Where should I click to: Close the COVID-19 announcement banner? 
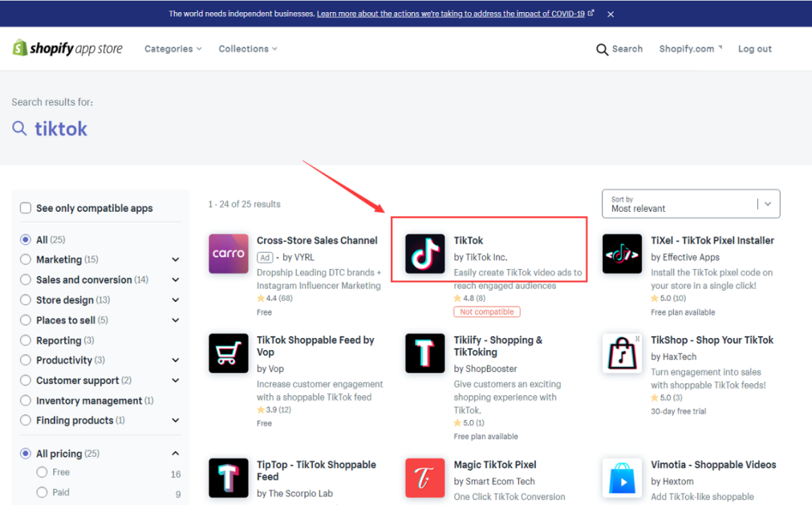(611, 14)
